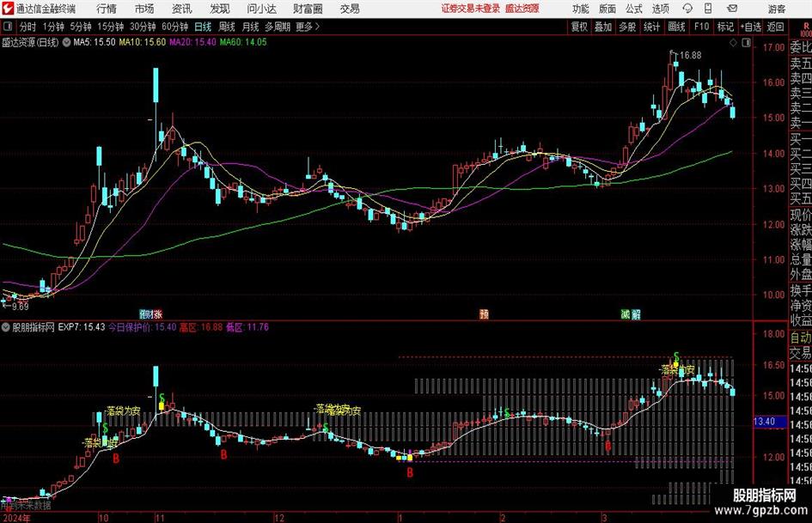Click the diamond icon atop main chart
Image resolution: width=812 pixels, height=523 pixels.
click(x=733, y=43)
